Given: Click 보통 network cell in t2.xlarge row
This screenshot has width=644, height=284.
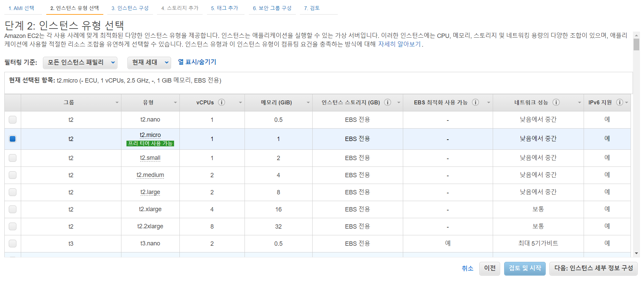Looking at the screenshot, I should [538, 209].
